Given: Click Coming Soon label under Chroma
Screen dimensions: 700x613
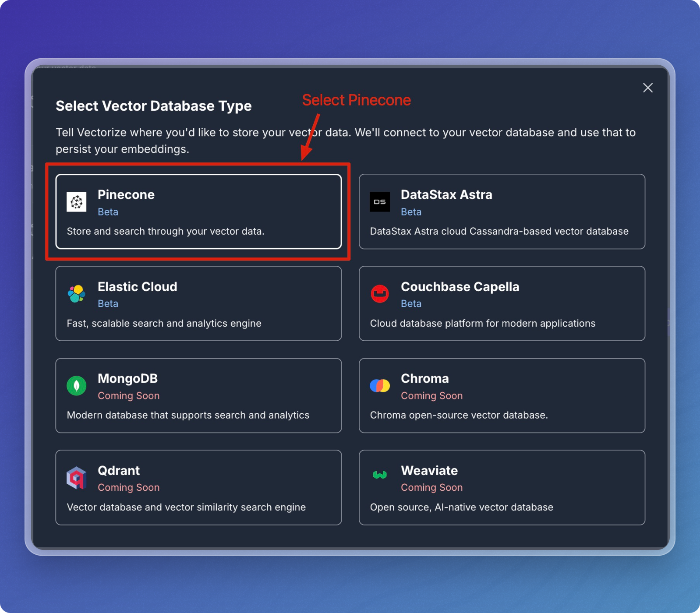Looking at the screenshot, I should click(431, 396).
